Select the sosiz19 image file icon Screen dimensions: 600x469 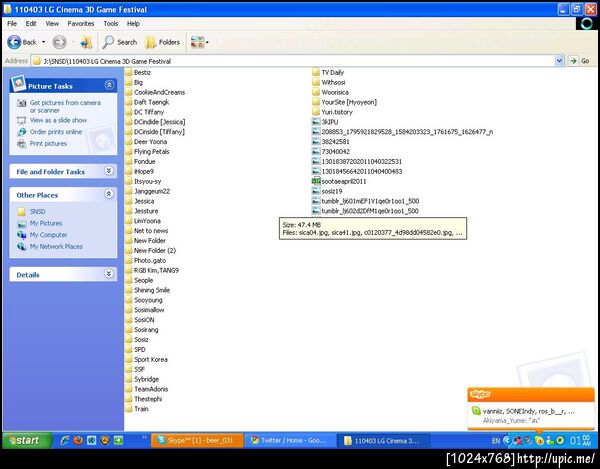click(316, 191)
